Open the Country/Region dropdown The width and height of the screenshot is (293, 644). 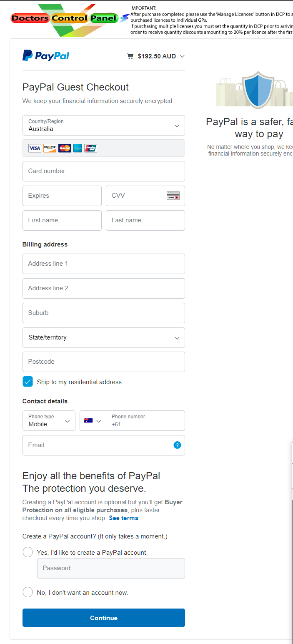point(103,126)
